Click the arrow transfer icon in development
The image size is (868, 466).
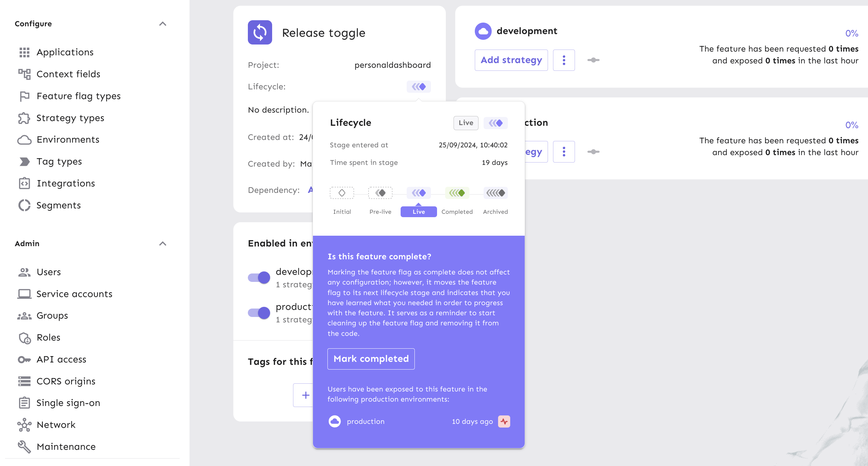point(592,60)
